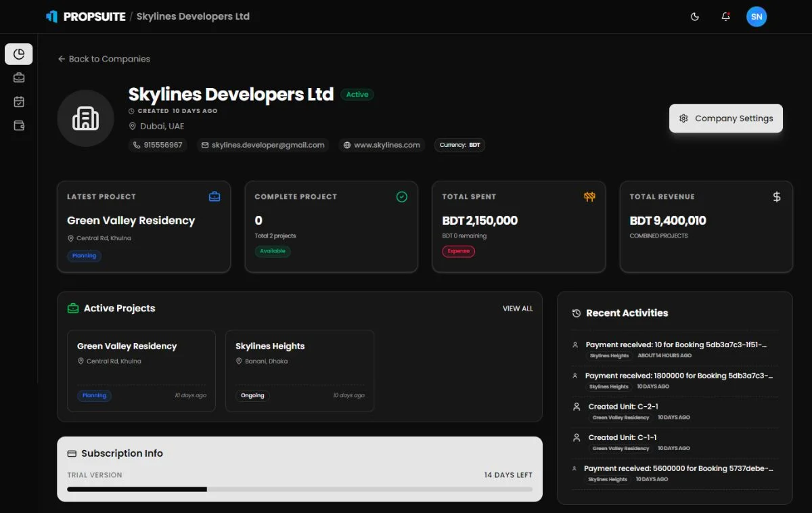Open the Green Valley Residency project card

(141, 371)
